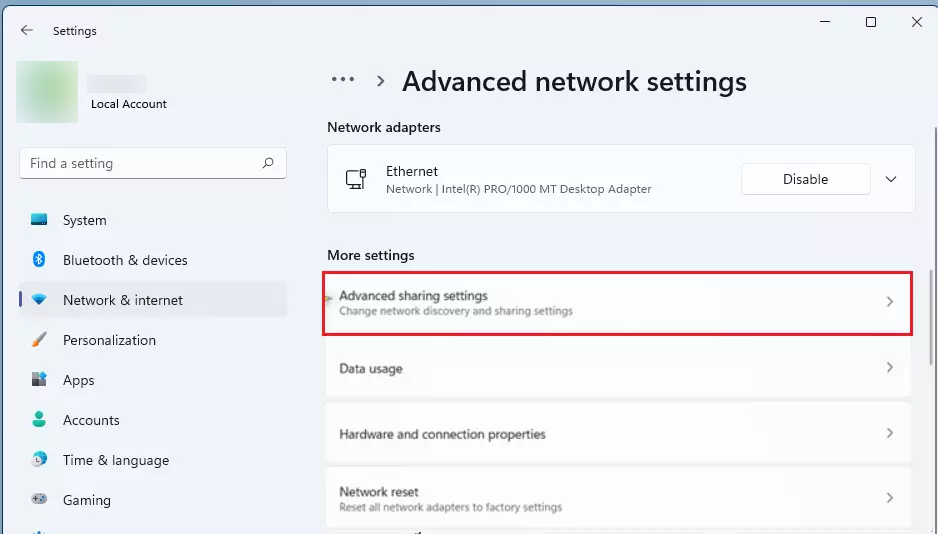The height and width of the screenshot is (534, 938).
Task: Minimize the Settings window
Action: (x=825, y=22)
